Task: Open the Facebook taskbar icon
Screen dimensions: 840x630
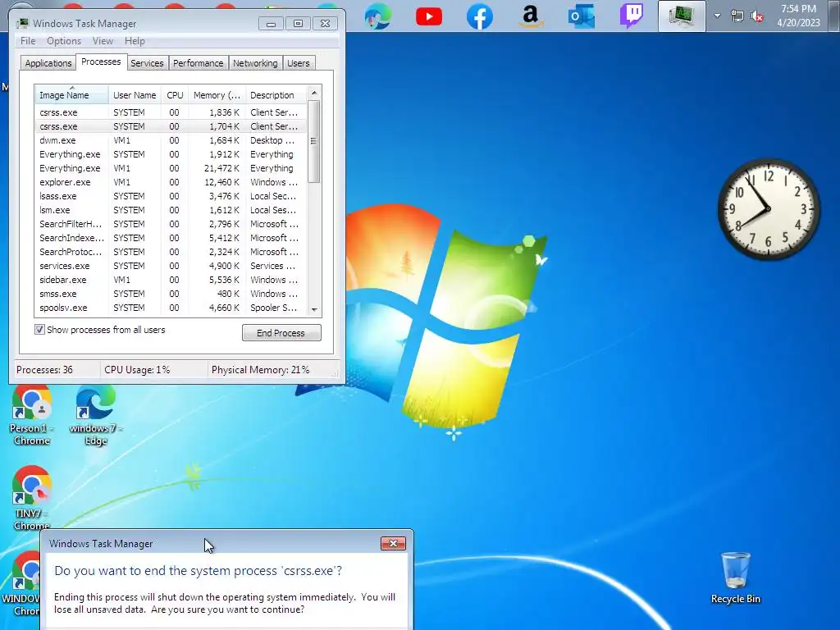Action: click(479, 16)
